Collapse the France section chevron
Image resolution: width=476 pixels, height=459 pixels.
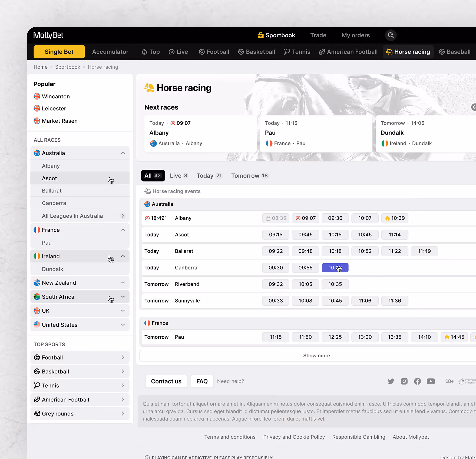[123, 230]
